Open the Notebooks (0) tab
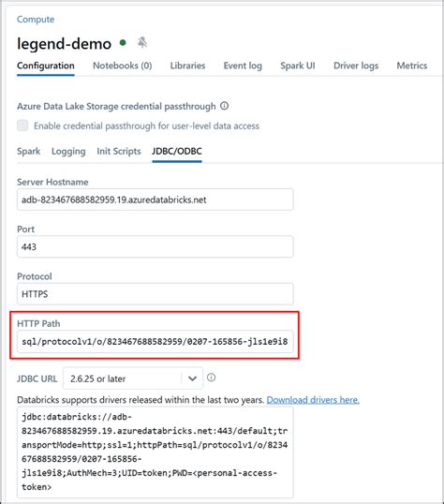The image size is (444, 504). click(122, 66)
